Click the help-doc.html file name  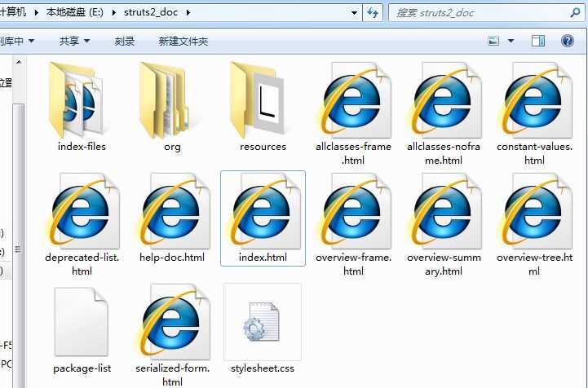point(172,258)
